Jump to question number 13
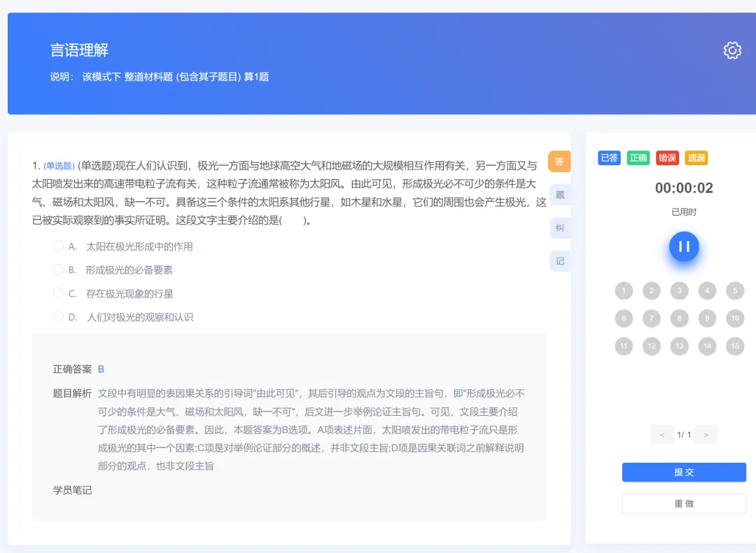 pyautogui.click(x=679, y=346)
